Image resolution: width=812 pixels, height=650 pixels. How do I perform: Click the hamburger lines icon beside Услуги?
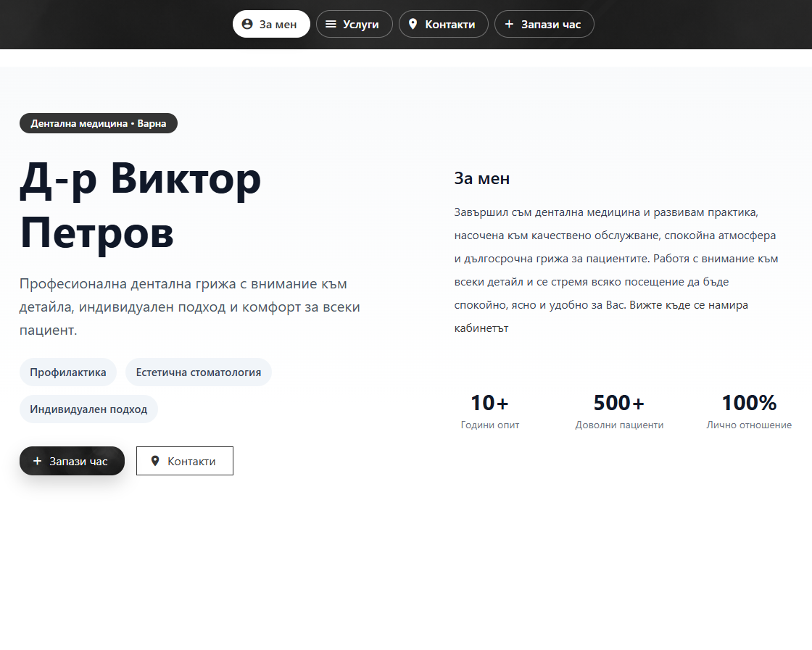pos(331,24)
